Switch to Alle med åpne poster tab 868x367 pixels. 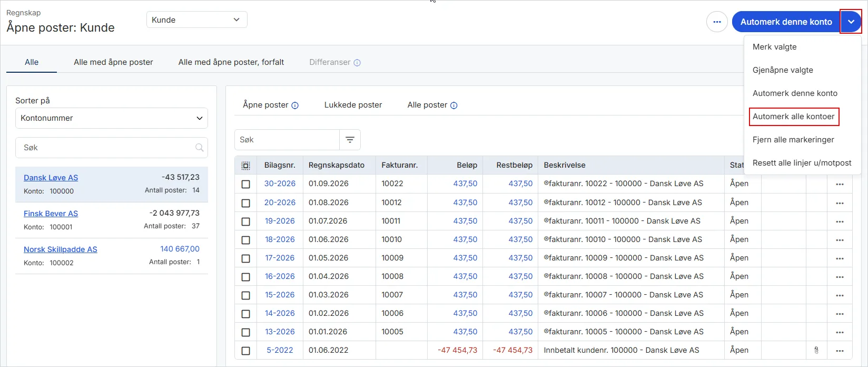point(113,62)
